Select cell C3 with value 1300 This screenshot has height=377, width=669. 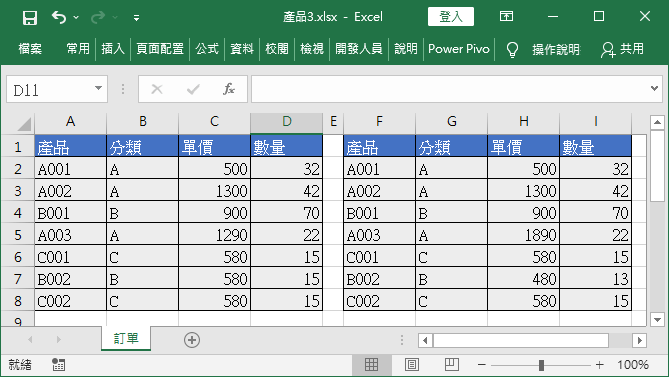(215, 191)
